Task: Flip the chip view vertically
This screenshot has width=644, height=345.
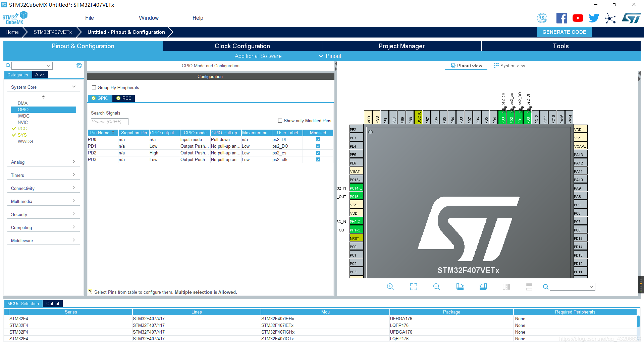Action: pyautogui.click(x=529, y=287)
